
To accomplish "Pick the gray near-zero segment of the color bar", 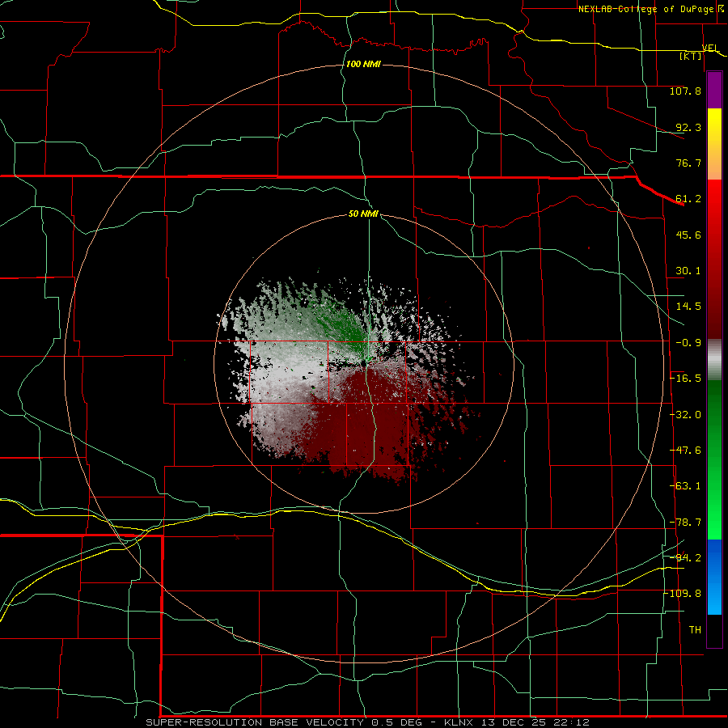I will 714,360.
